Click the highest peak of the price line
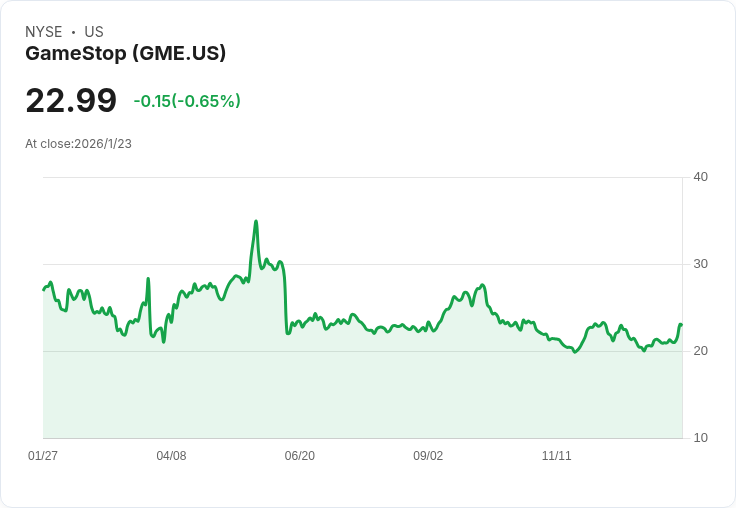 point(256,221)
